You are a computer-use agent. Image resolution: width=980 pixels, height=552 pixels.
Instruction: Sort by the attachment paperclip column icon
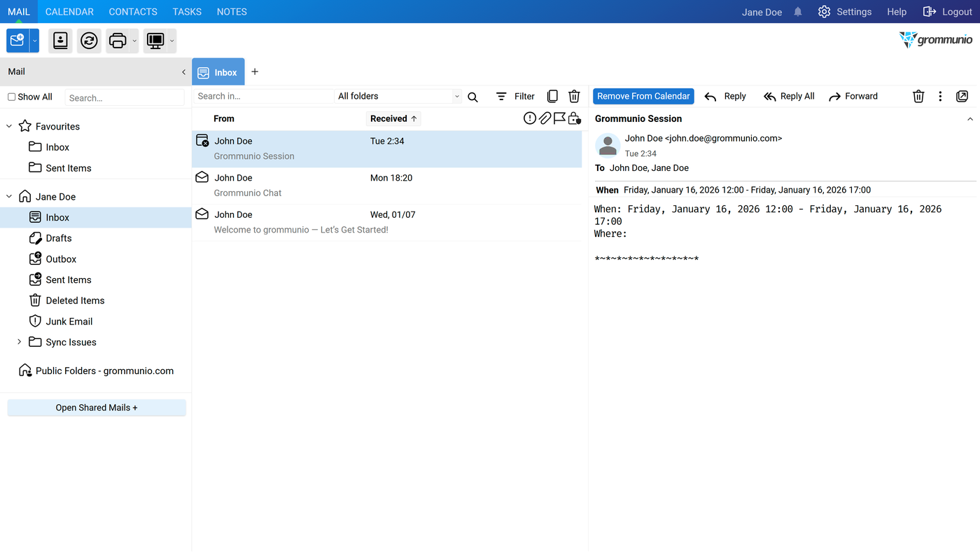[545, 118]
